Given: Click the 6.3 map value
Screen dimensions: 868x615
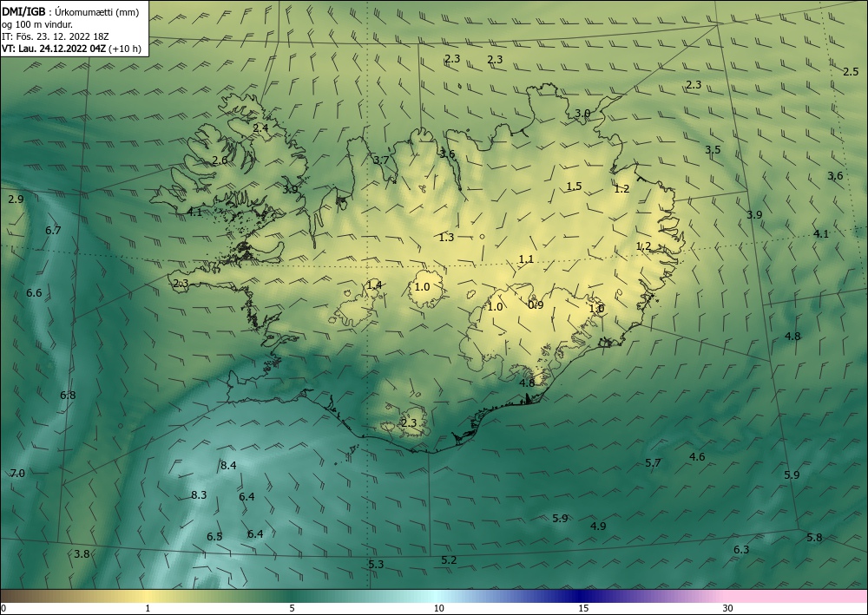Looking at the screenshot, I should coord(741,550).
